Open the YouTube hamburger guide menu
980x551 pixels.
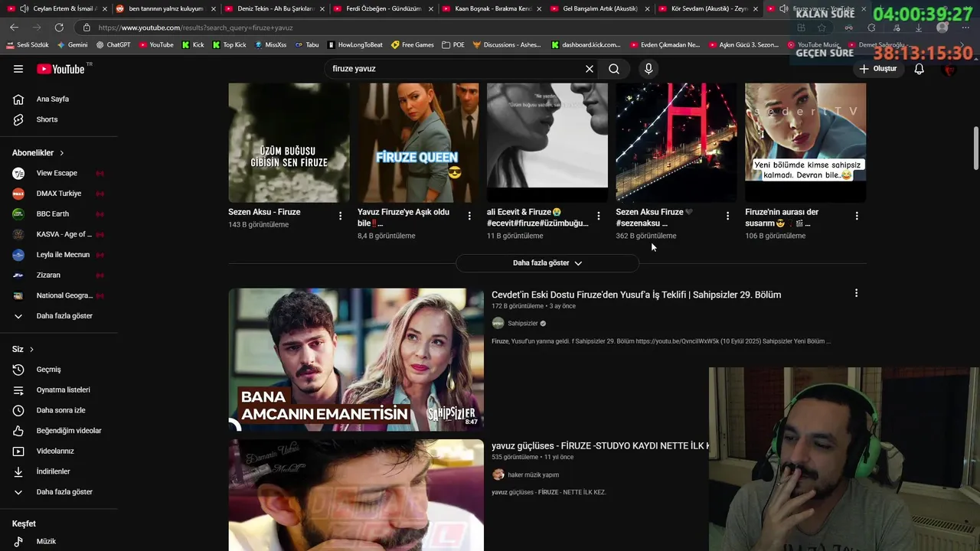(18, 69)
